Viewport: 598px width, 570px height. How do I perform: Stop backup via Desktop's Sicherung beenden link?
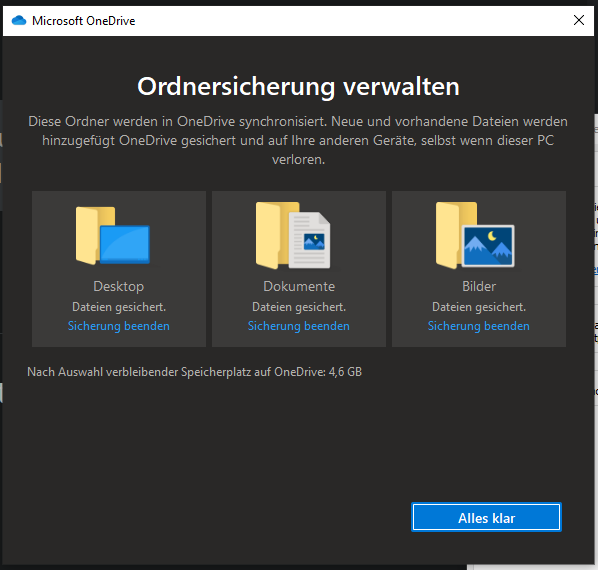119,326
